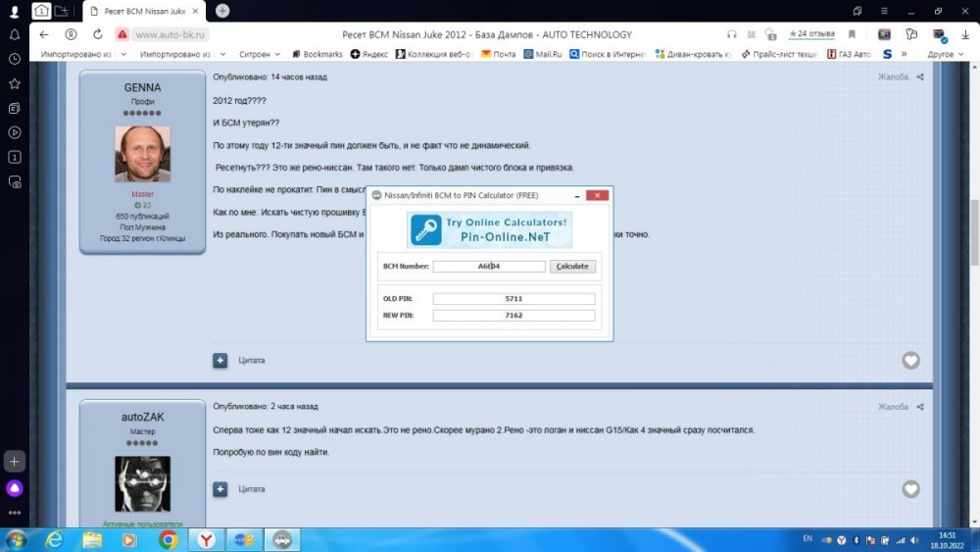The image size is (980, 552).
Task: Click headphones read-aloud icon
Action: [732, 34]
